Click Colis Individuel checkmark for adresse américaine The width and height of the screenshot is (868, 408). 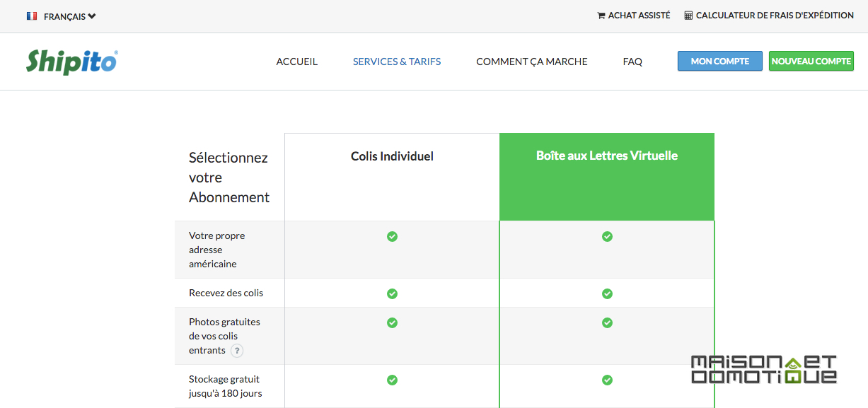[392, 236]
